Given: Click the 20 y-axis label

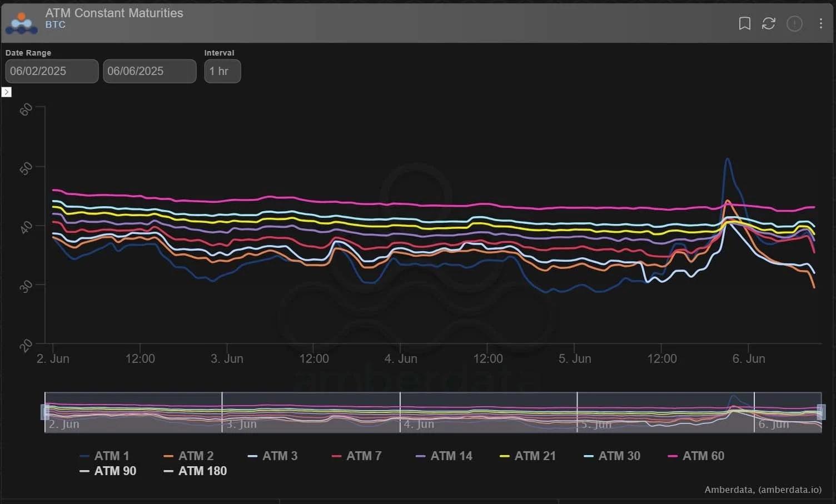Looking at the screenshot, I should pyautogui.click(x=26, y=346).
